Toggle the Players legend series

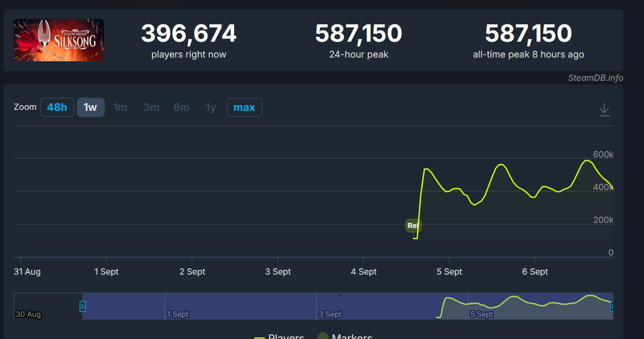point(279,337)
